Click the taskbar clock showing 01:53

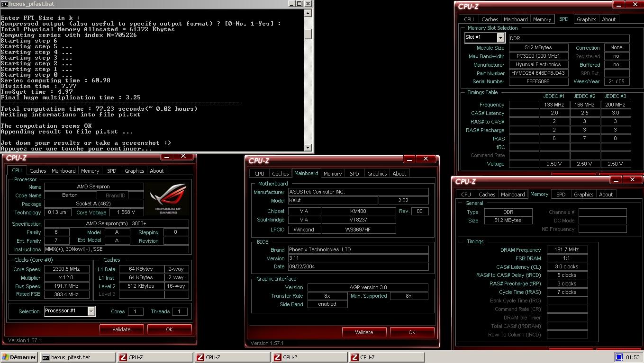(632, 357)
